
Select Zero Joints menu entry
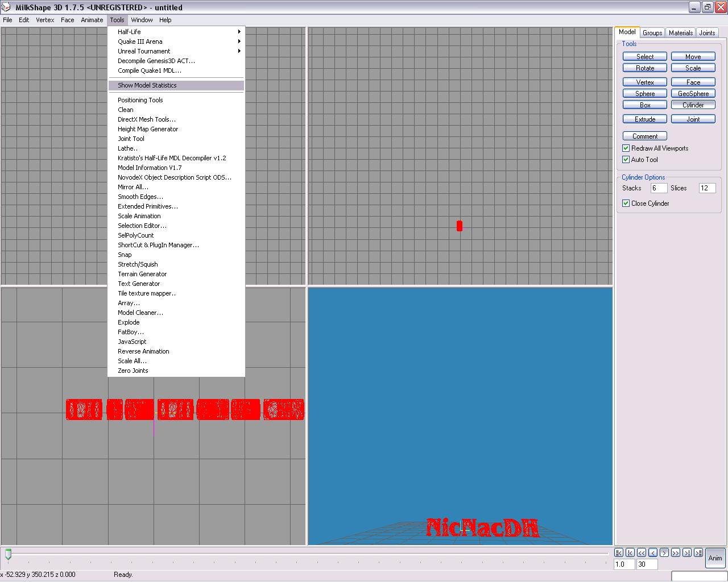[x=176, y=371]
